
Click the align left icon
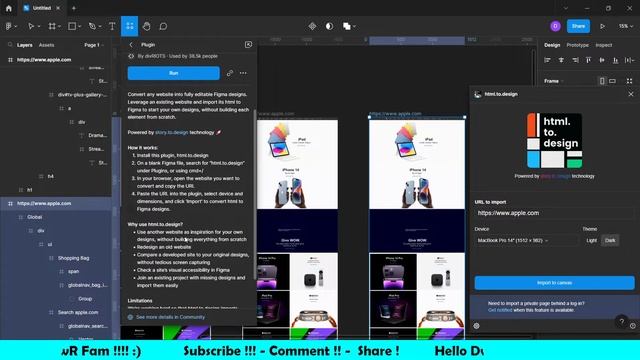click(547, 60)
